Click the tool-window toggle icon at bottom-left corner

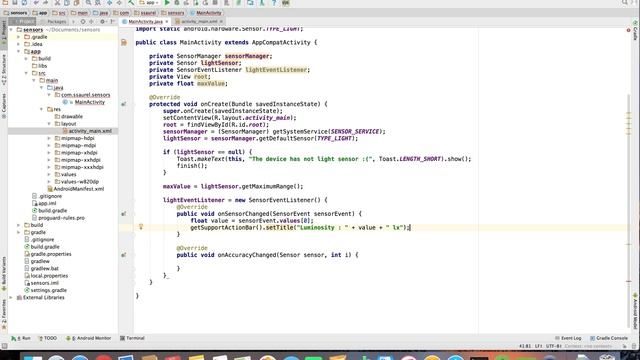(x=4, y=346)
